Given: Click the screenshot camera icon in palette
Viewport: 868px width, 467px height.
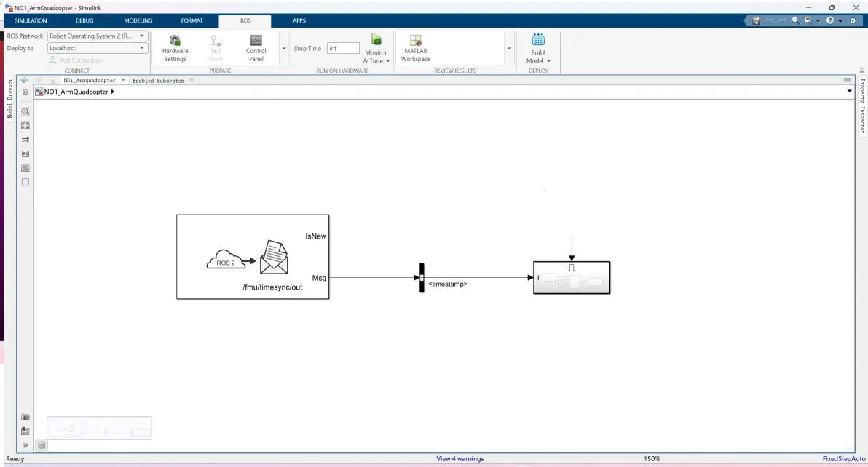Looking at the screenshot, I should coord(25,418).
